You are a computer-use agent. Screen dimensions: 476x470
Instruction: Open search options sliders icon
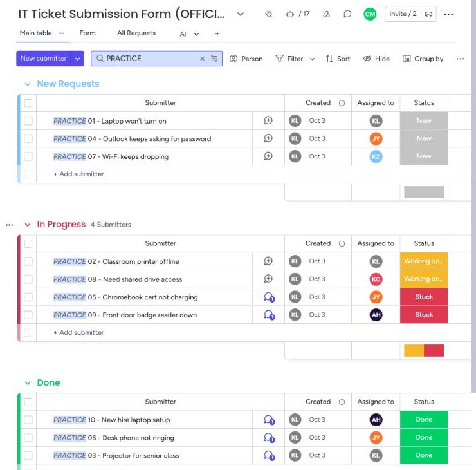point(214,59)
